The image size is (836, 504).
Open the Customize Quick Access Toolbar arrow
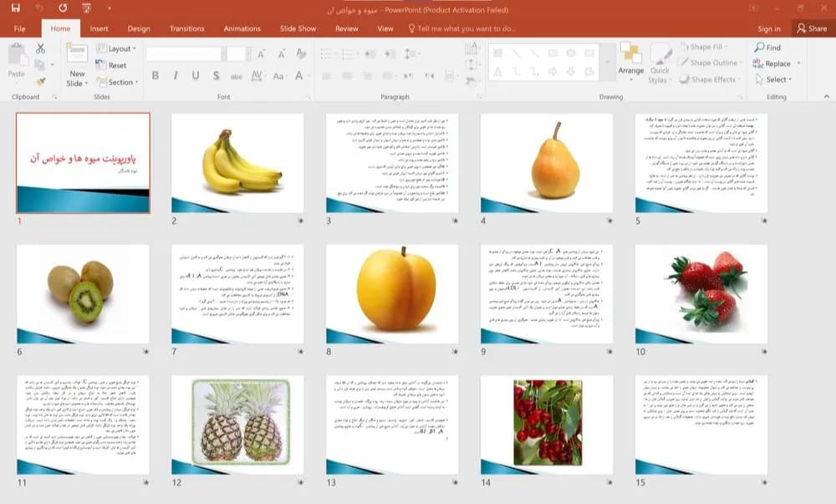click(x=109, y=8)
